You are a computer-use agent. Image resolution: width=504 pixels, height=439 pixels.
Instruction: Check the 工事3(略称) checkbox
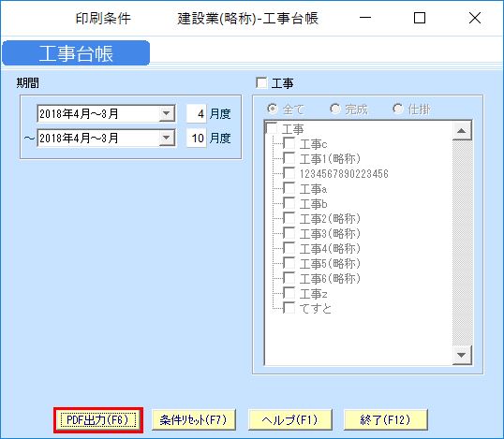pos(289,233)
